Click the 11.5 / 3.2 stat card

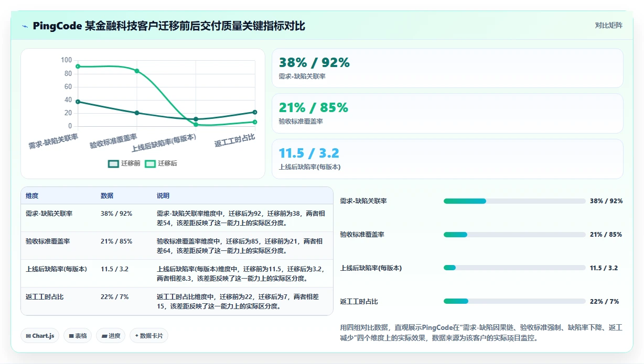tap(447, 159)
